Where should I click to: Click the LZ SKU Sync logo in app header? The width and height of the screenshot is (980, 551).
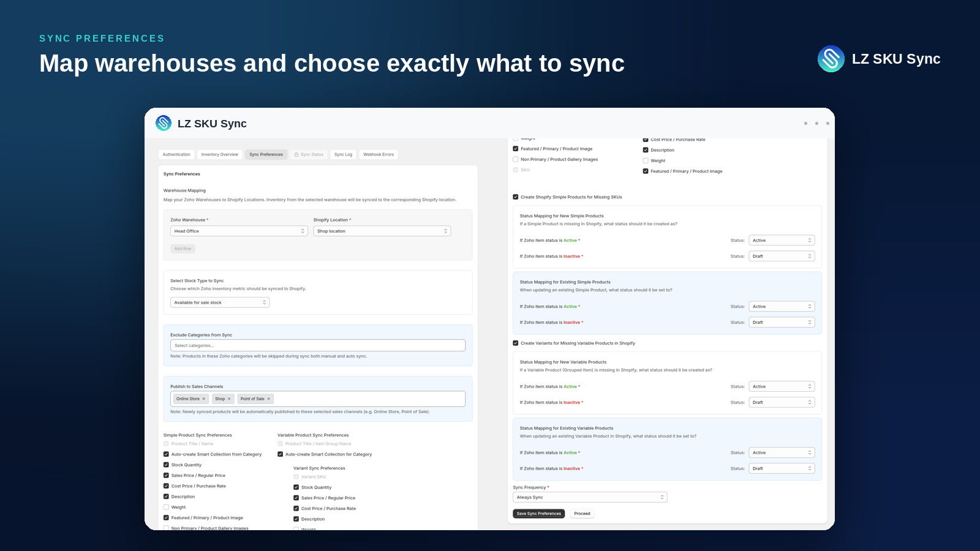(164, 123)
